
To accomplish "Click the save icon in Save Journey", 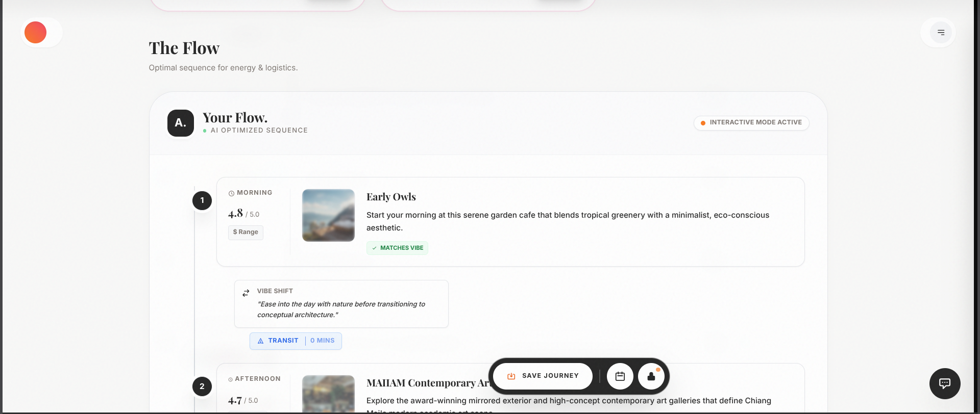I will [x=511, y=376].
